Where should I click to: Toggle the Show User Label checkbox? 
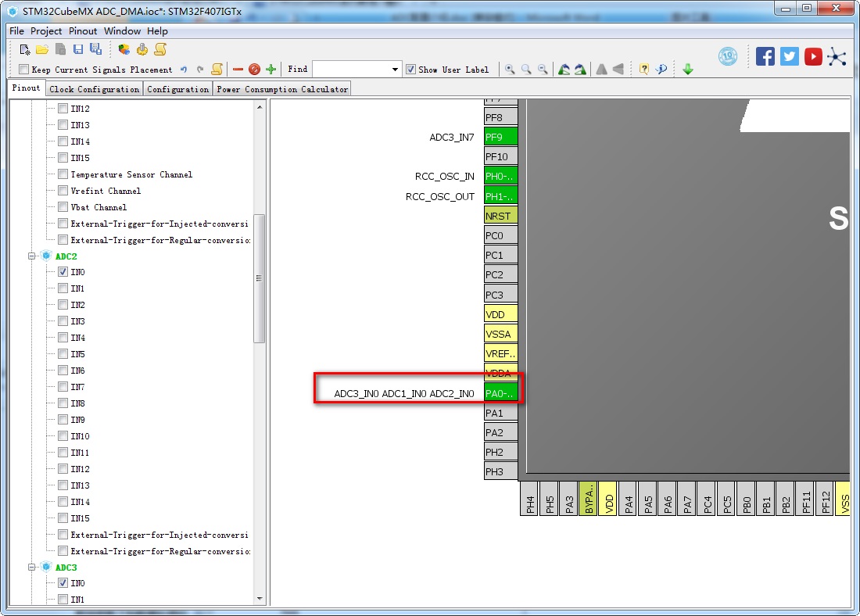[x=410, y=69]
